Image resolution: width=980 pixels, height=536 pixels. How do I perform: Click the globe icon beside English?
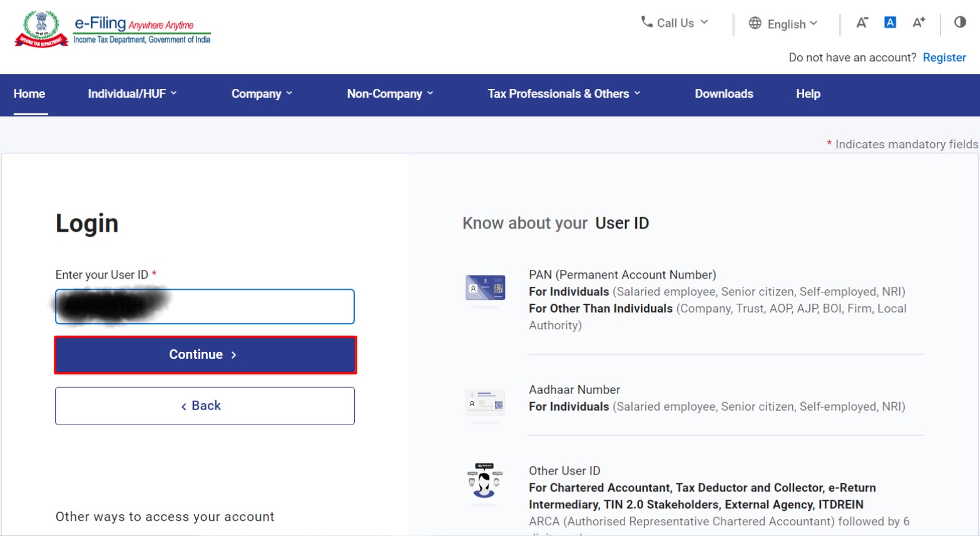point(755,23)
